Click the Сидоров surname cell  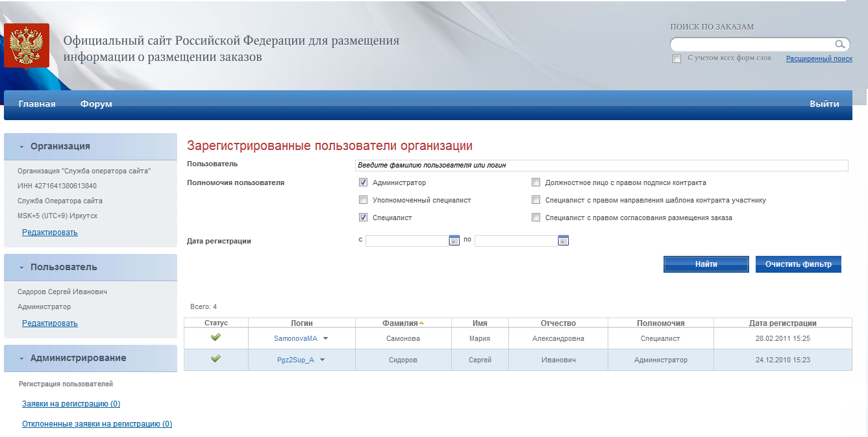(403, 360)
